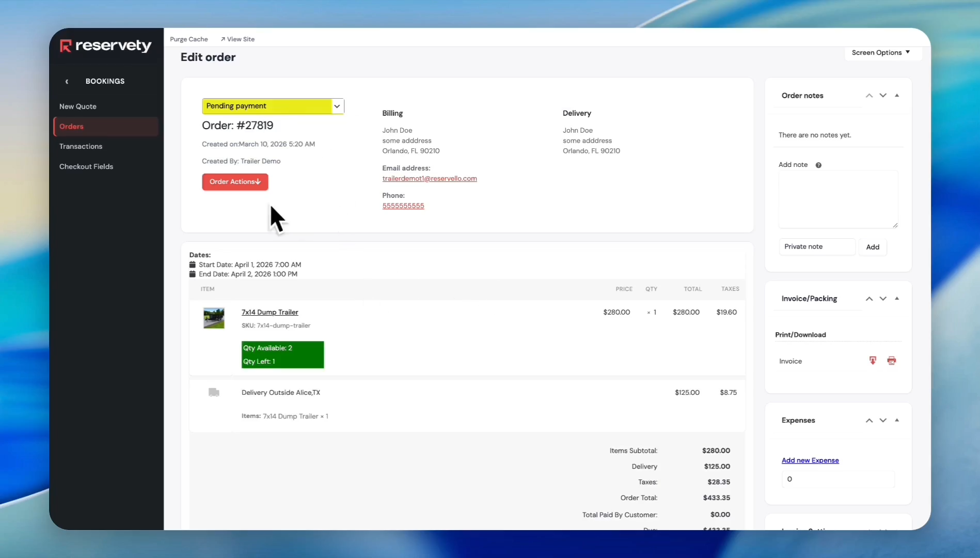Focus the expense amount input field
980x558 pixels.
[838, 479]
